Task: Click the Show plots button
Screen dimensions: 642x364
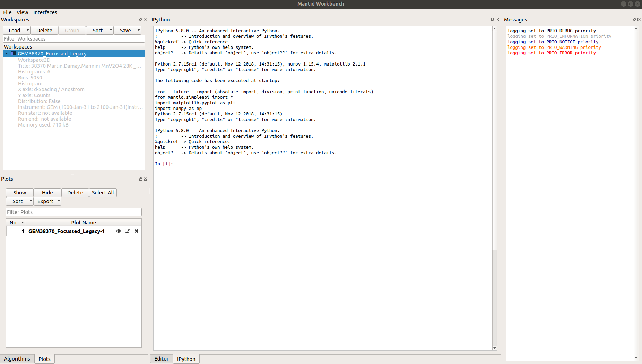Action: coord(20,193)
